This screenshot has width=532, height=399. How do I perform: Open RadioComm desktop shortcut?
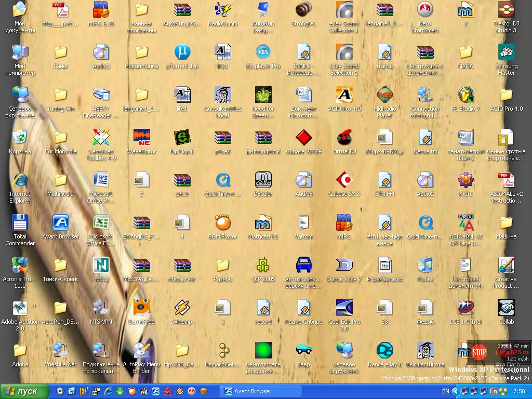tap(222, 10)
